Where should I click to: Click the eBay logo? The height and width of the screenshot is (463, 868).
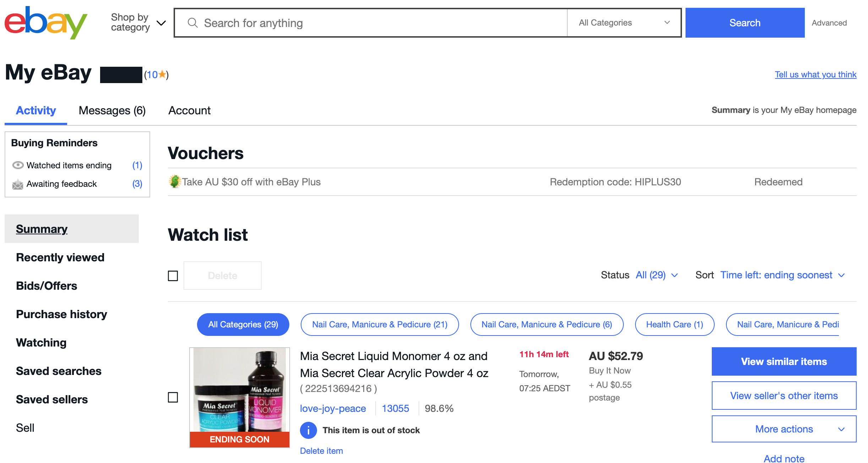tap(45, 23)
